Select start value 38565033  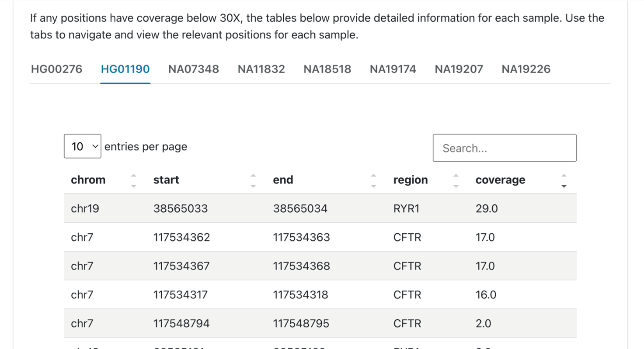(181, 209)
